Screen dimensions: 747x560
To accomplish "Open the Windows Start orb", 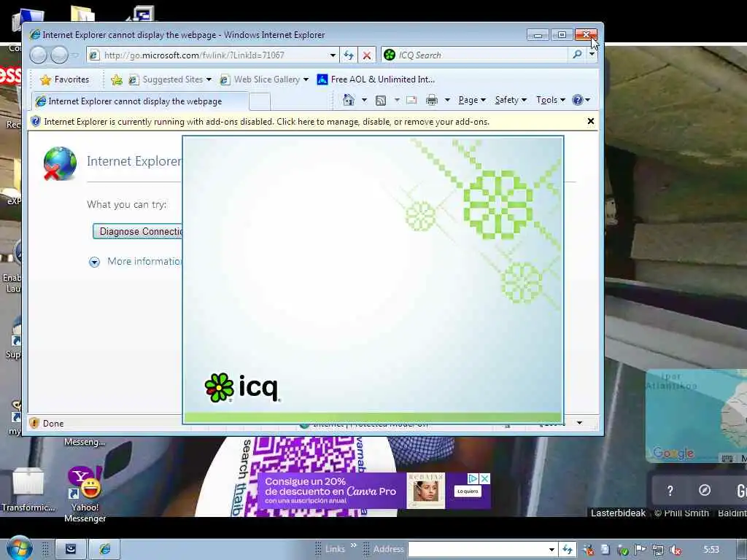I will click(x=19, y=548).
